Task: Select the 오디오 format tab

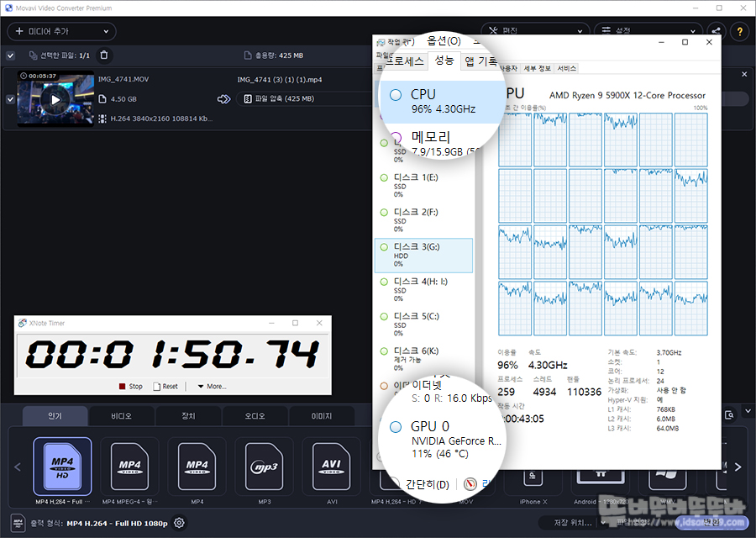Action: tap(255, 416)
